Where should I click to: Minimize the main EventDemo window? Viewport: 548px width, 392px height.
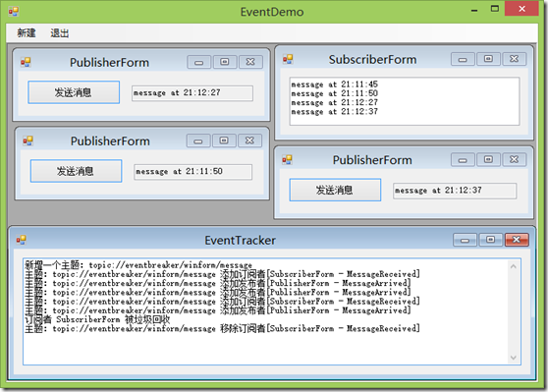[474, 10]
